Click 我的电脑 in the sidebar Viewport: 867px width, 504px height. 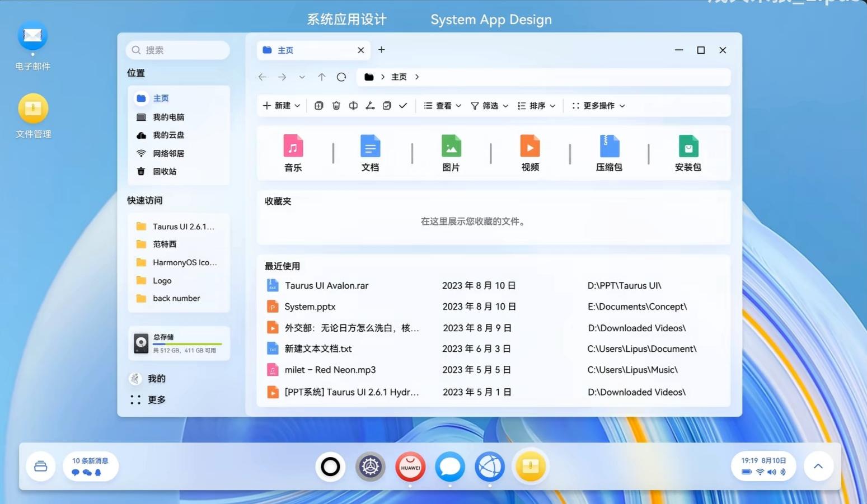point(170,117)
